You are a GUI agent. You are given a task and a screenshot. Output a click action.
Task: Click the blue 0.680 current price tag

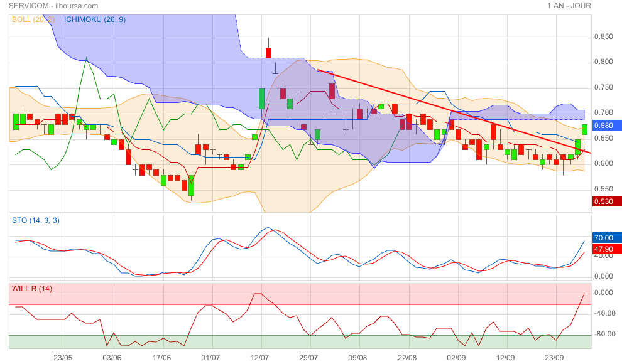606,125
